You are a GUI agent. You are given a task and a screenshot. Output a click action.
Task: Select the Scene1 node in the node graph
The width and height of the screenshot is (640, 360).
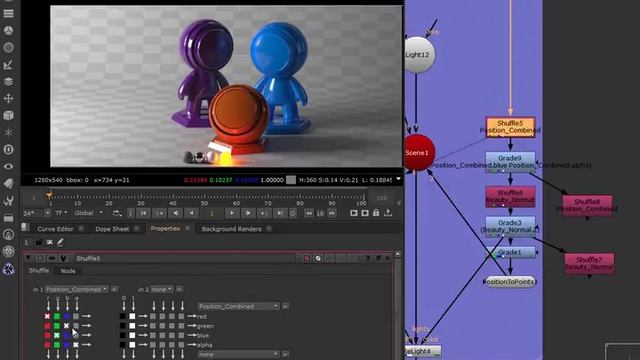click(x=418, y=153)
